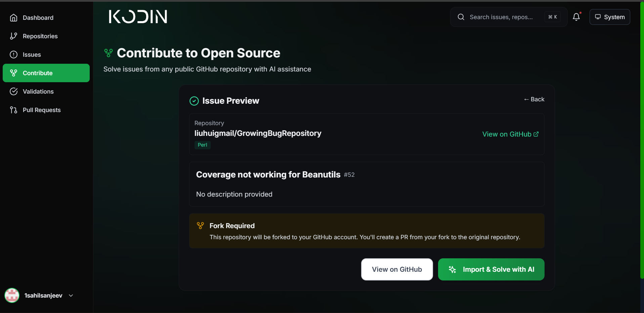This screenshot has width=644, height=313.
Task: Click the Validations checkmark icon
Action: pyautogui.click(x=13, y=92)
